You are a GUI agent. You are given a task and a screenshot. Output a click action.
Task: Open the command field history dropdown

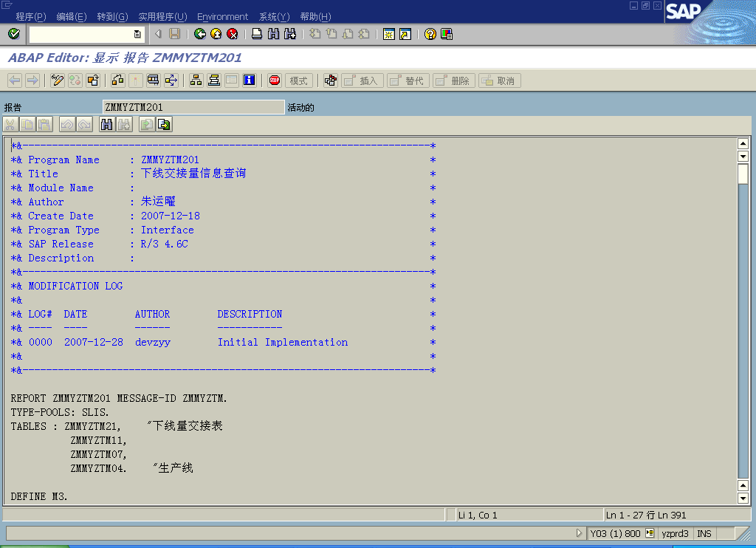tap(137, 34)
